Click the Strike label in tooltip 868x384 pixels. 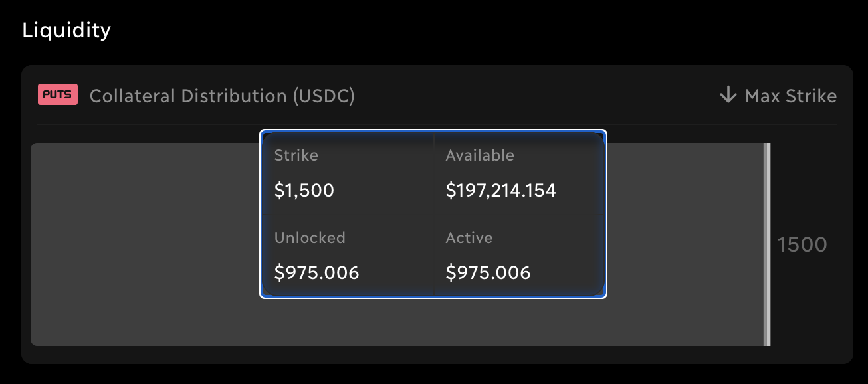pos(296,155)
